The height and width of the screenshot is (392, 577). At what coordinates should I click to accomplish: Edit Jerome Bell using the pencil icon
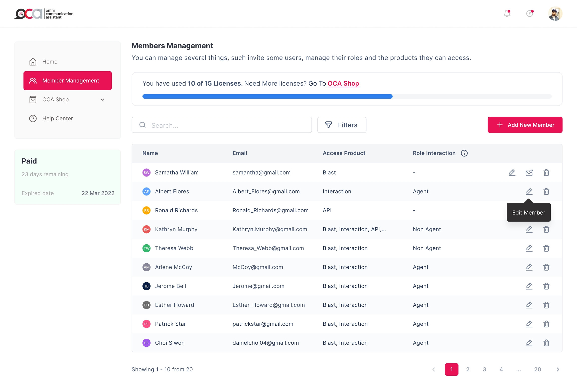tap(529, 286)
